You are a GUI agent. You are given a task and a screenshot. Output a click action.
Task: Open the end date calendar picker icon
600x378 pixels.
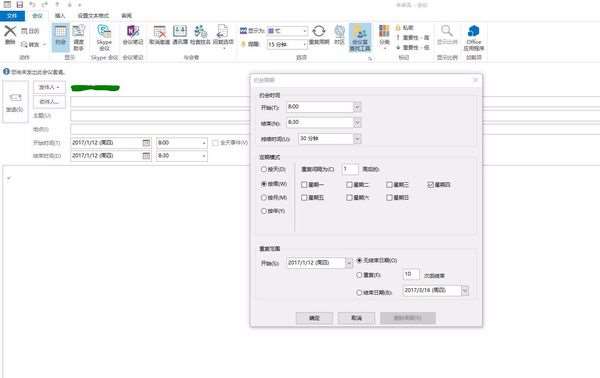point(146,156)
